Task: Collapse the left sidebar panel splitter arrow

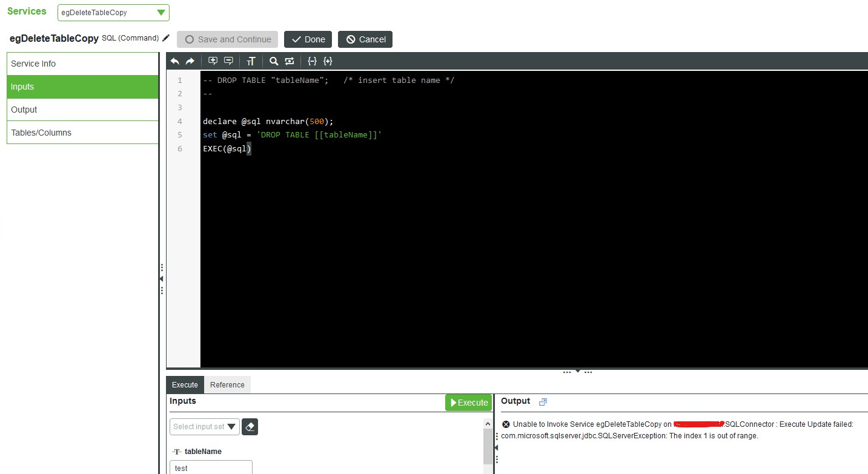Action: (x=161, y=278)
